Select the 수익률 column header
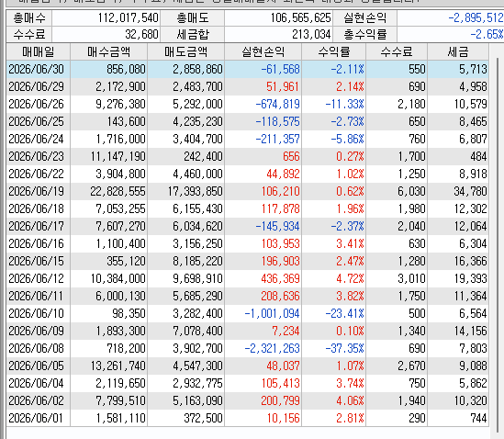 coord(333,51)
